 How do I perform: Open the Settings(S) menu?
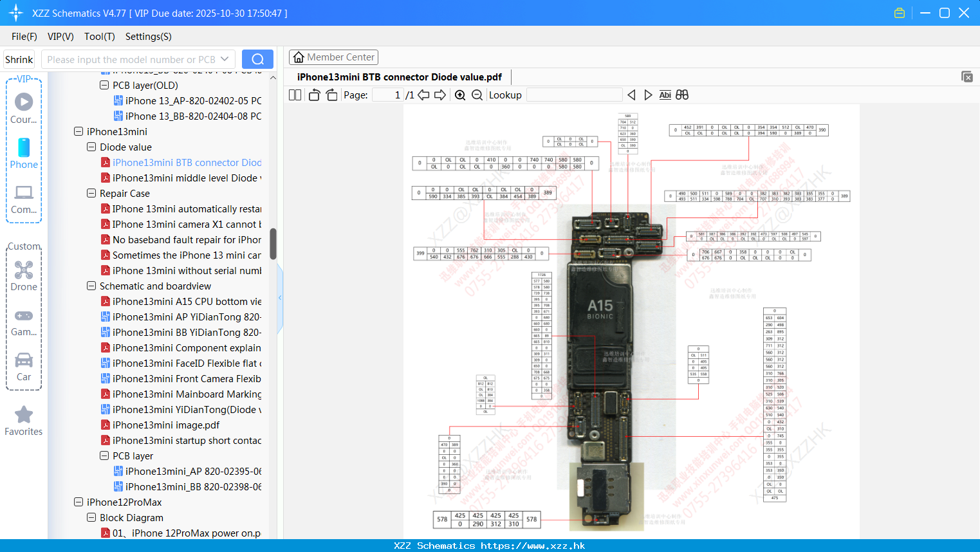(x=148, y=37)
